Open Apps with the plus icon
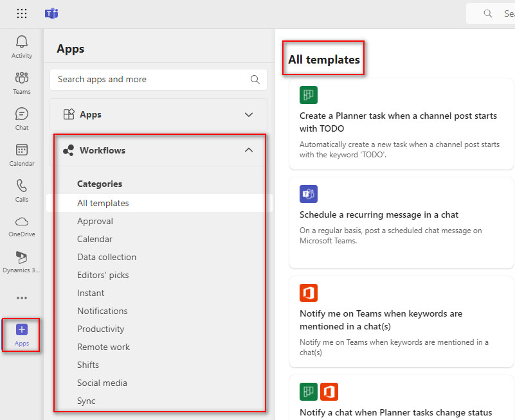This screenshot has width=515, height=420. 22,335
